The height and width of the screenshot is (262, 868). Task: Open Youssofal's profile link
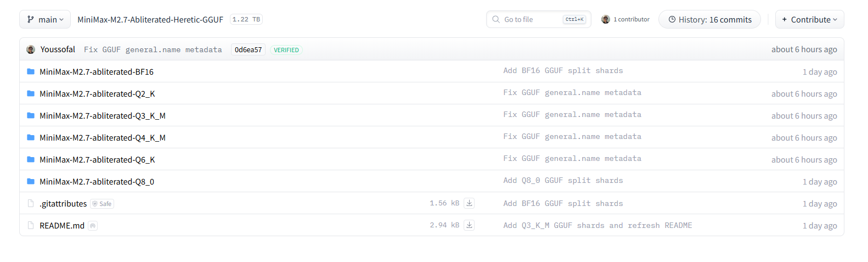(x=58, y=49)
